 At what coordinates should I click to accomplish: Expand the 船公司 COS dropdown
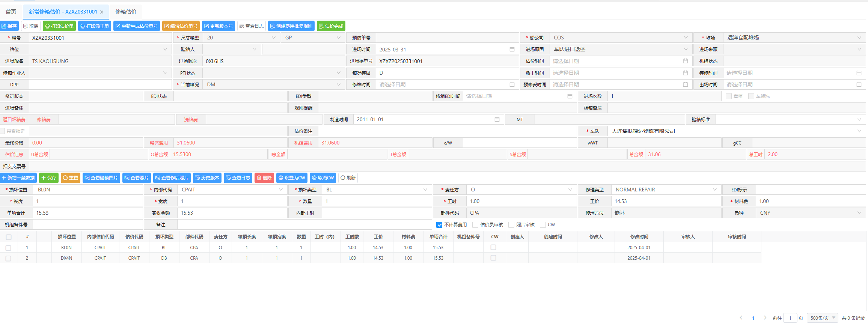pos(686,38)
